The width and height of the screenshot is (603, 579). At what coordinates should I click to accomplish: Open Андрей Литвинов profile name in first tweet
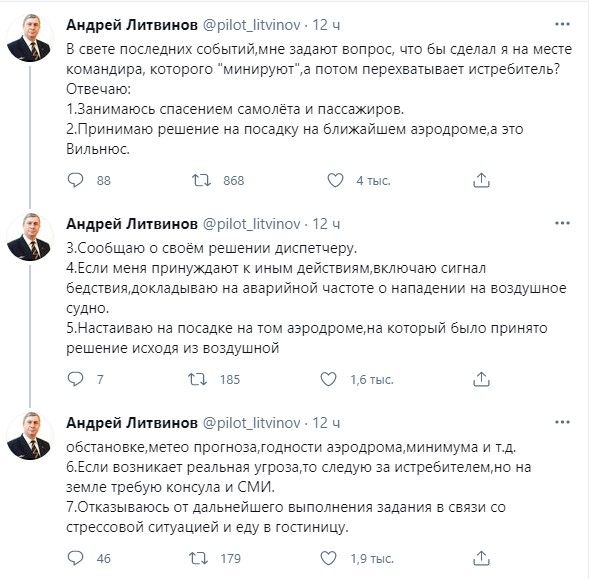132,25
